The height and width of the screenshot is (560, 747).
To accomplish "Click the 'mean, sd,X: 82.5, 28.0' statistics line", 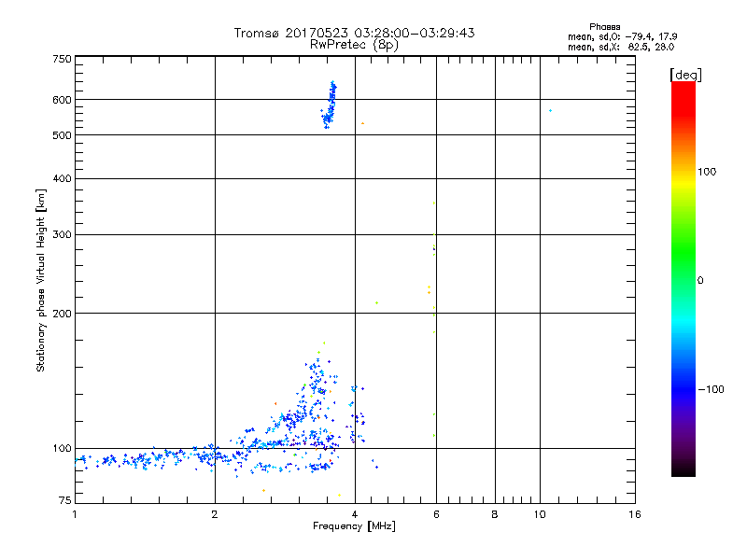I will click(x=621, y=47).
